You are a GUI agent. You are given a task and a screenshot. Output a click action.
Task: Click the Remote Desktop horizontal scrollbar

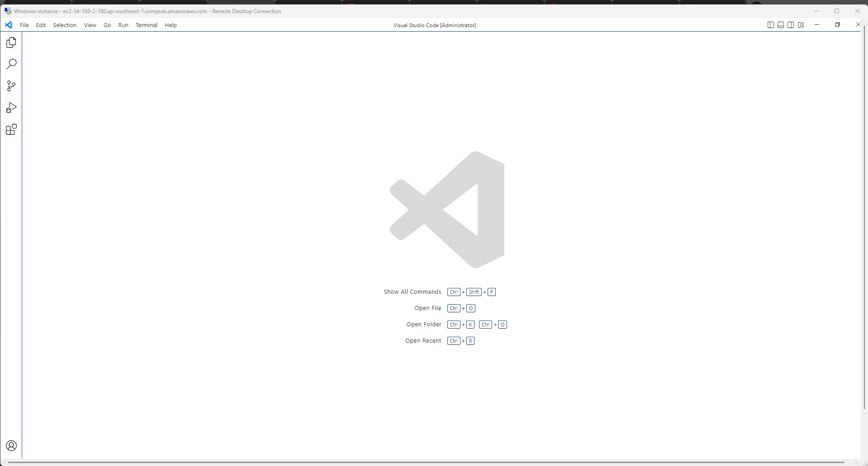pyautogui.click(x=427, y=462)
